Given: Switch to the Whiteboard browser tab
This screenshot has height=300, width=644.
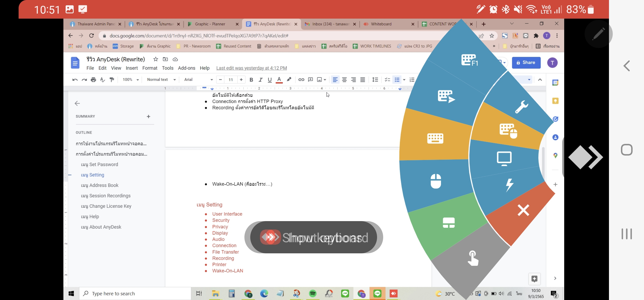Looking at the screenshot, I should (x=381, y=24).
